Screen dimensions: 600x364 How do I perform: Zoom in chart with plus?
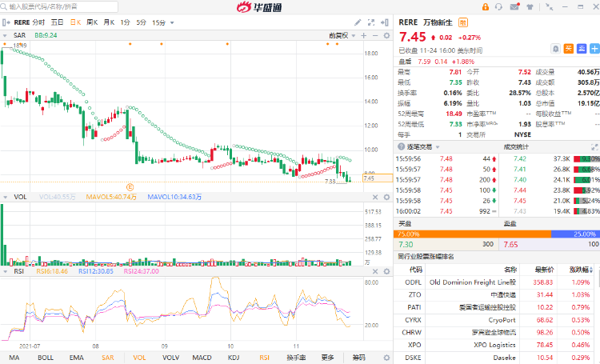[x=363, y=35]
